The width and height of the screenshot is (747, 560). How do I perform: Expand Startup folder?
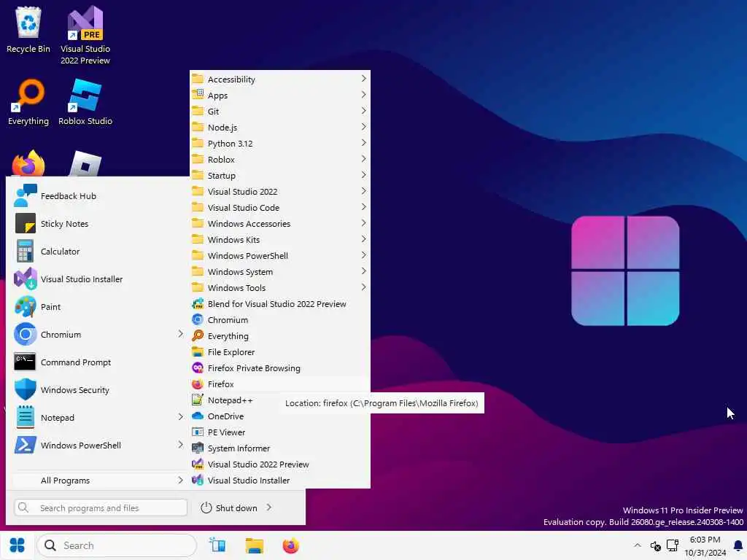[x=279, y=175]
